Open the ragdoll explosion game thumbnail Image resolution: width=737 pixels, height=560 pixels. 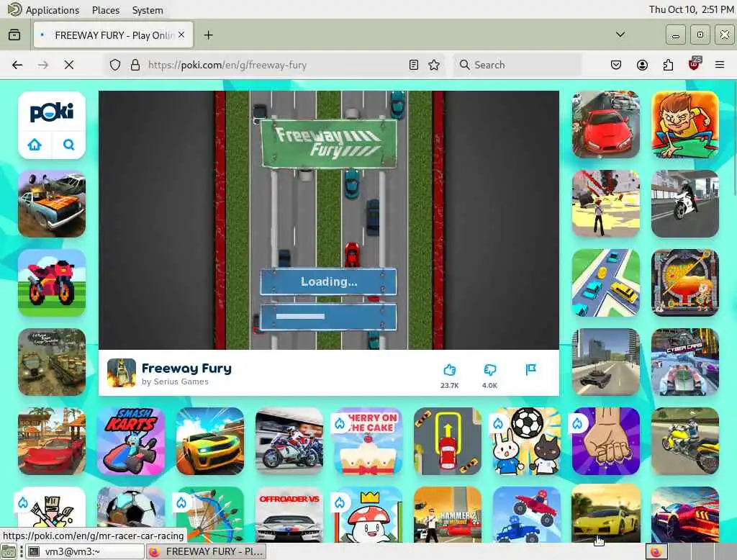[x=606, y=204]
